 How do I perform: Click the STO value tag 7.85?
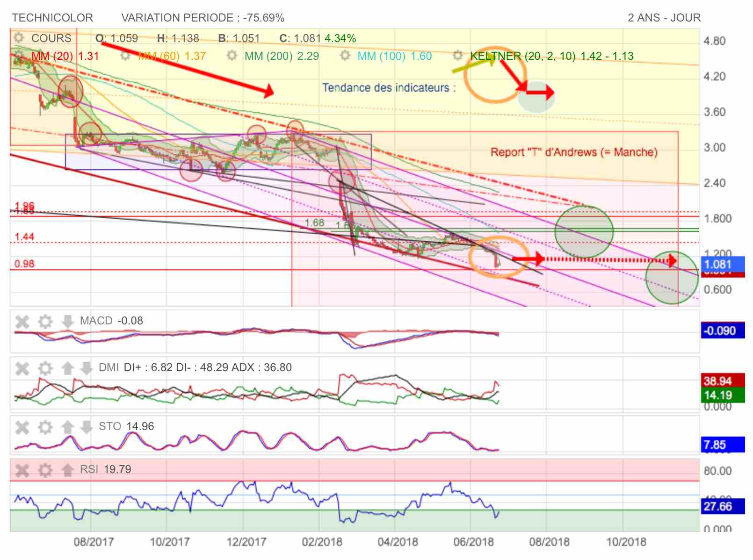tap(722, 445)
